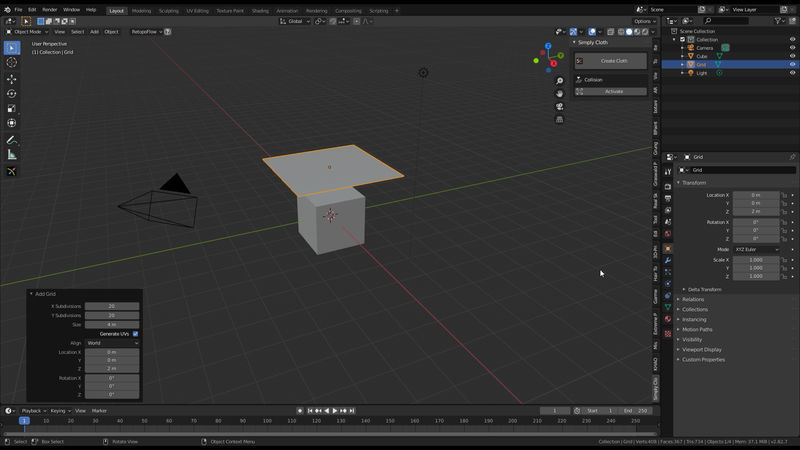Open the Modifiers wrench properties tab

[x=668, y=260]
